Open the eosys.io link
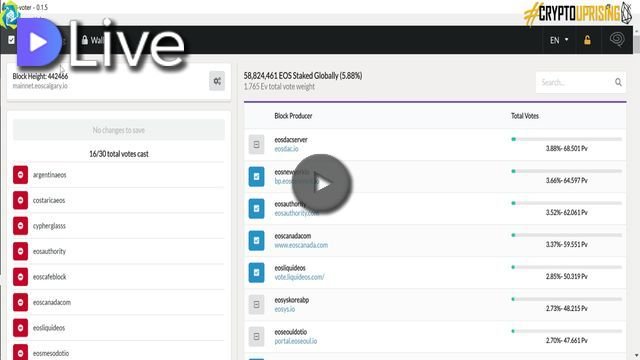Image resolution: width=640 pixels, height=360 pixels. coord(284,309)
